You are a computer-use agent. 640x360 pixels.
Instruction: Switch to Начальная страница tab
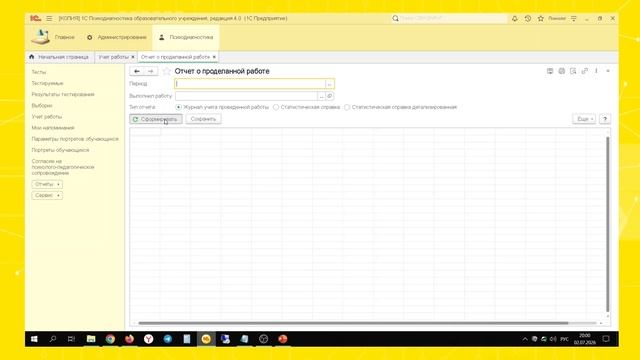coord(60,57)
